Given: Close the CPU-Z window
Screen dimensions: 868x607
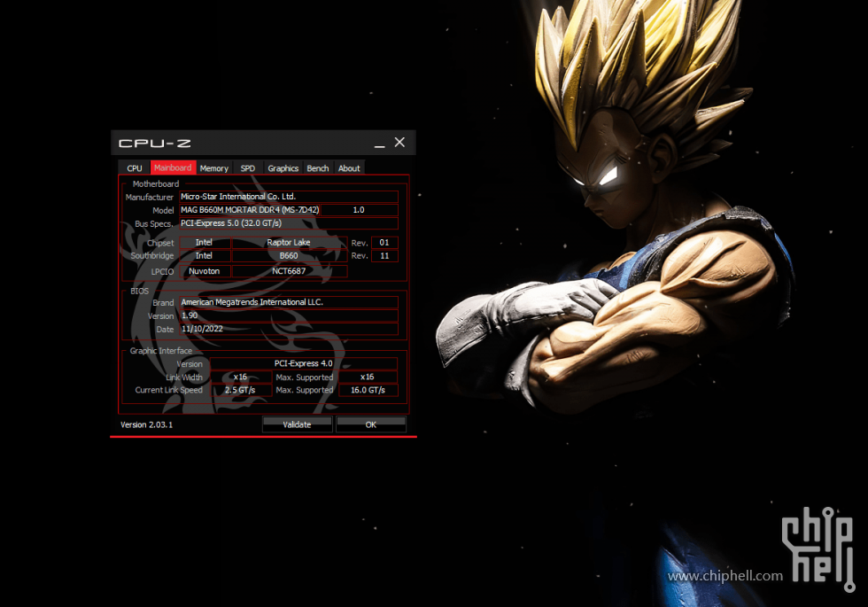Looking at the screenshot, I should coord(399,143).
